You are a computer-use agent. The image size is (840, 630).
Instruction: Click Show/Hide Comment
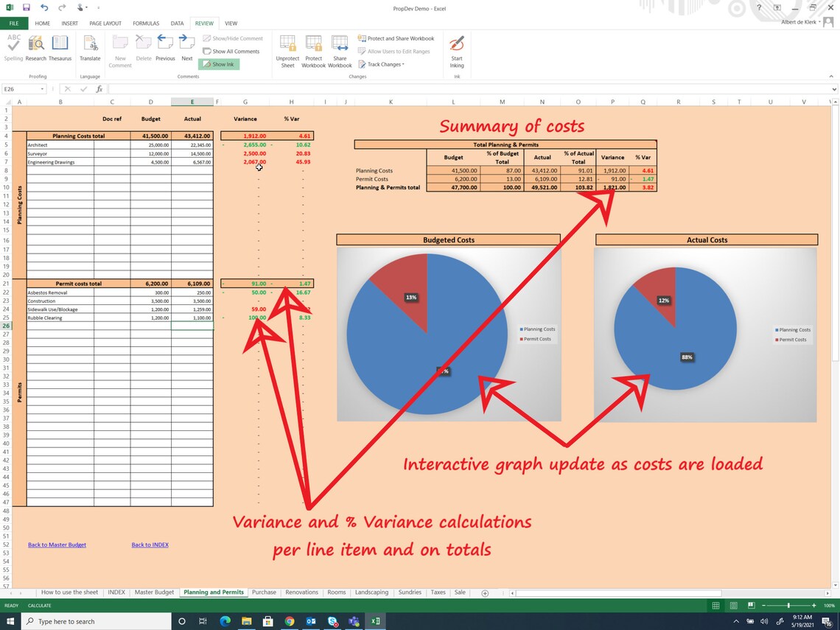(x=233, y=38)
